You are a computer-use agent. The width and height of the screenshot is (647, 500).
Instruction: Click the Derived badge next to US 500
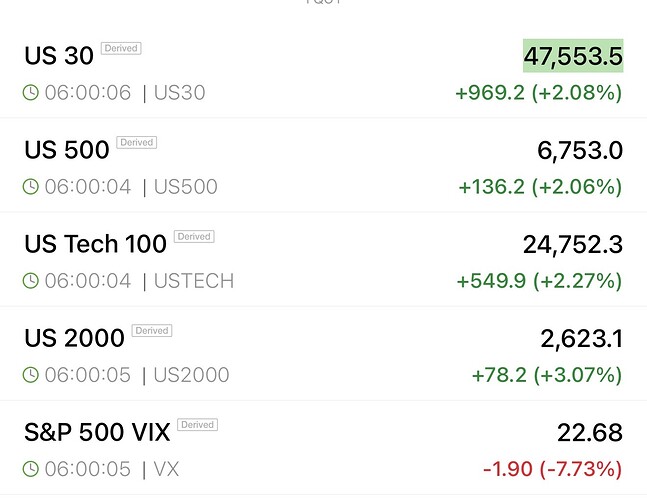click(137, 142)
